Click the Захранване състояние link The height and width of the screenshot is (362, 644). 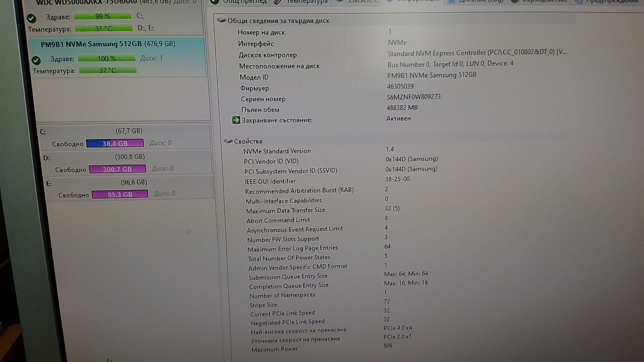(x=277, y=120)
